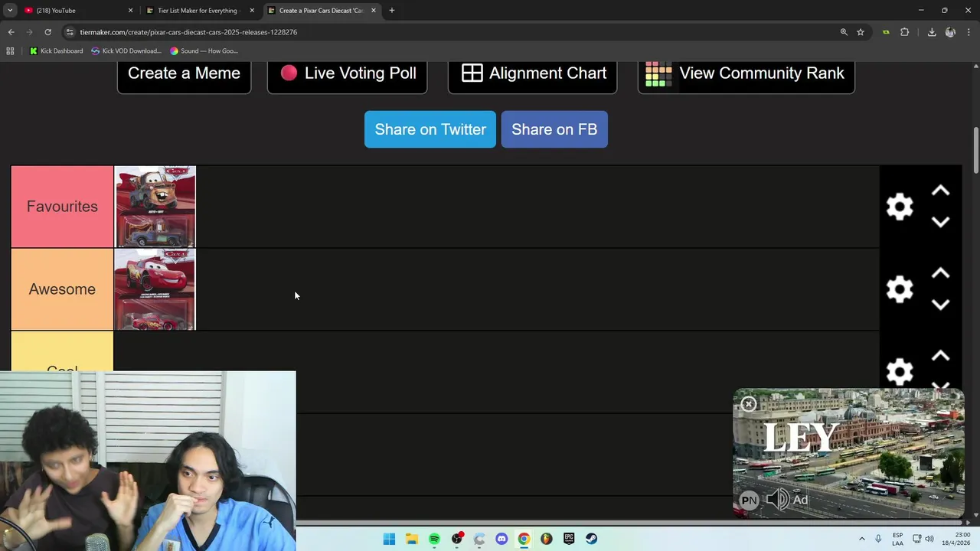Click the Awesome tier label

coord(62,289)
